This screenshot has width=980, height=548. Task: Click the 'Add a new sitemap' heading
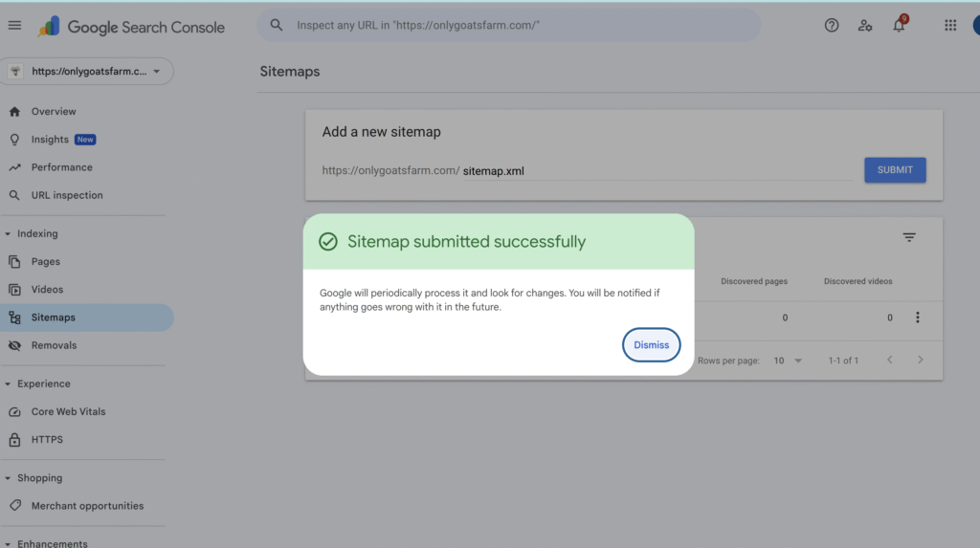(381, 132)
